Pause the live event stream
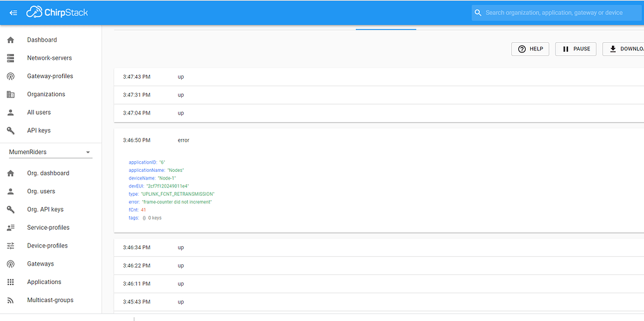Image resolution: width=644 pixels, height=321 pixels. click(575, 49)
